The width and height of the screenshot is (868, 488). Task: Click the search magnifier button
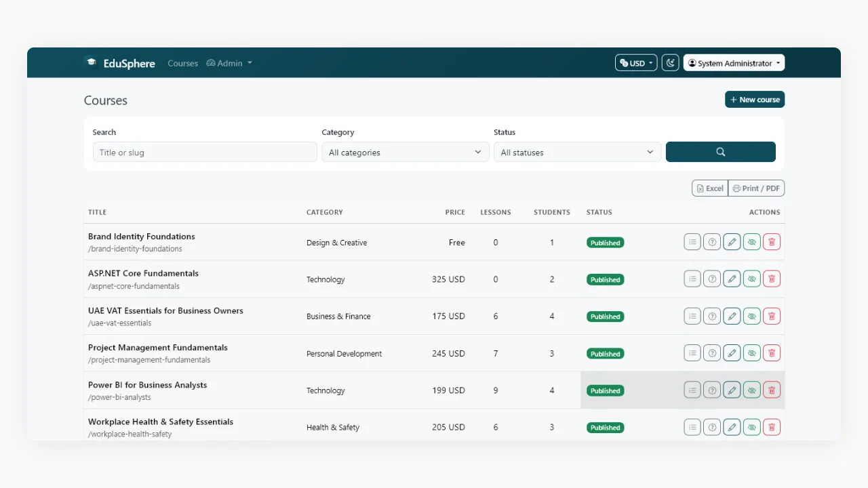721,152
